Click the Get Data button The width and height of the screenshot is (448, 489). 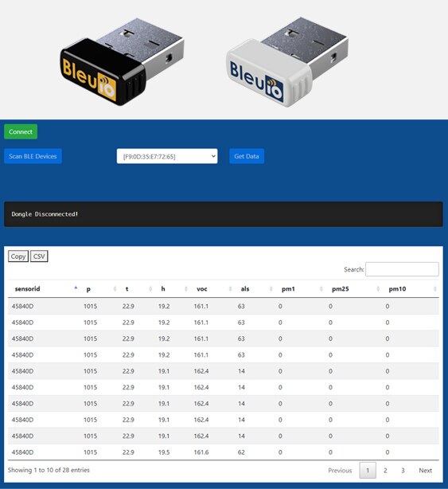247,156
